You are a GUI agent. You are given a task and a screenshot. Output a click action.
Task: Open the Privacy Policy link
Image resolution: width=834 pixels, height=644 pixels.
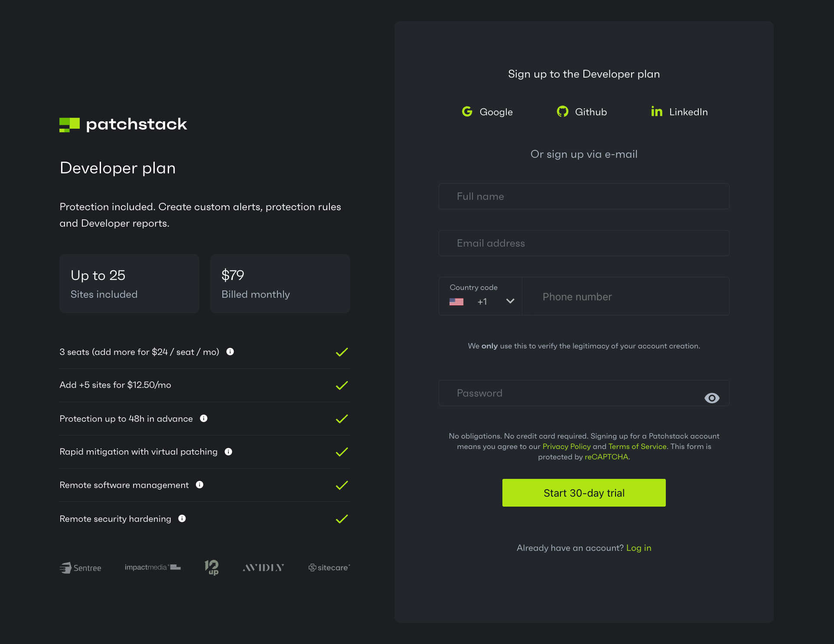(566, 446)
